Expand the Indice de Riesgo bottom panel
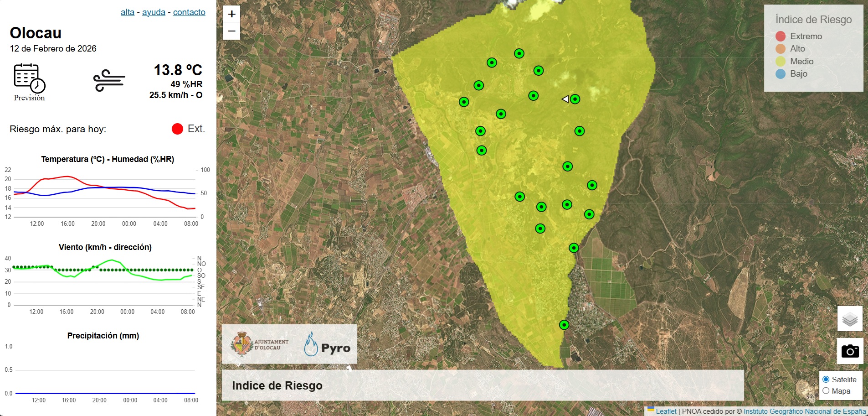Screen dimensions: 868x416 pos(277,385)
